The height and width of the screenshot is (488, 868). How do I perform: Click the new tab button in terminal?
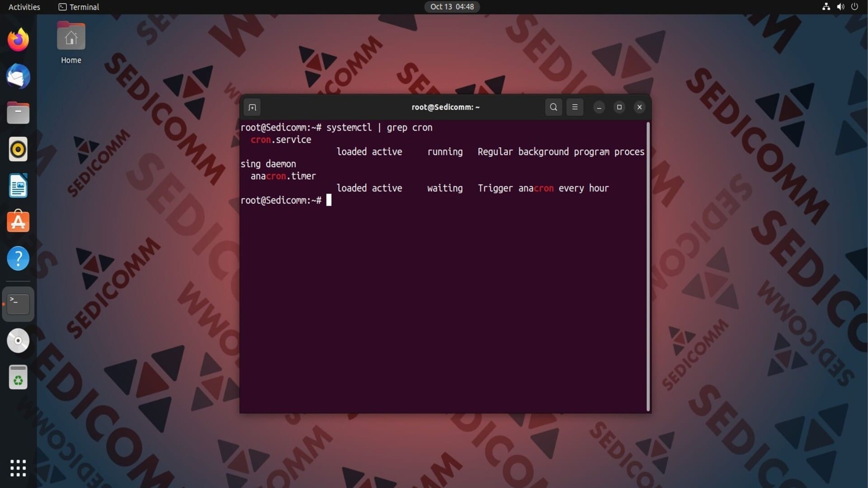click(x=252, y=108)
